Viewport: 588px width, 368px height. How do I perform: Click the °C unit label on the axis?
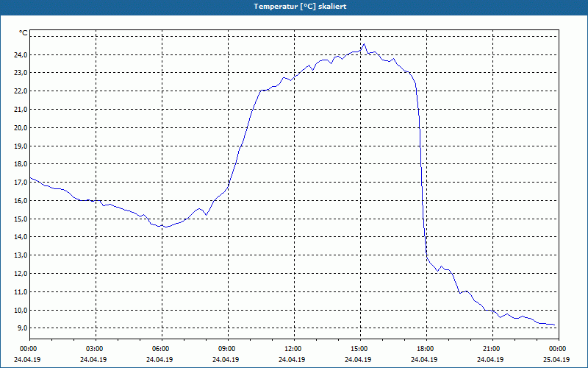pos(24,33)
